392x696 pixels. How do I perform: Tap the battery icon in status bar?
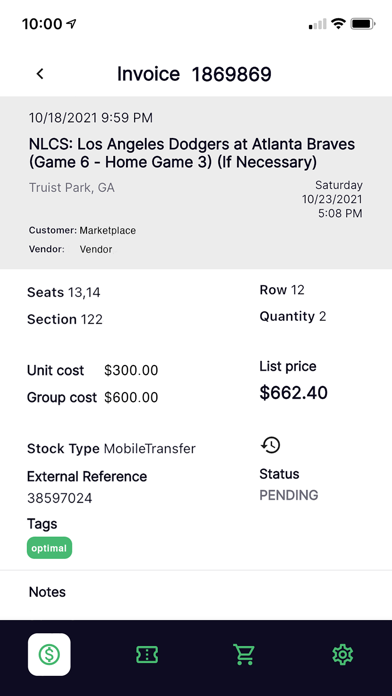click(x=363, y=24)
